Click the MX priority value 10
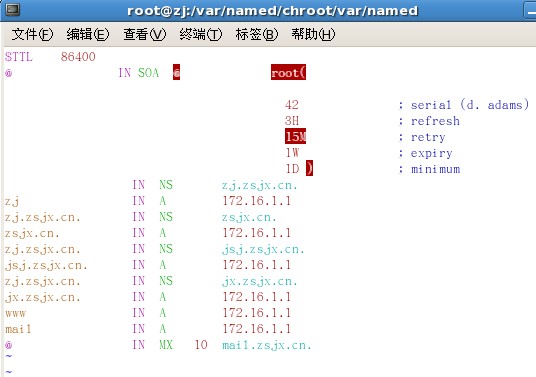This screenshot has width=536, height=377. [x=201, y=345]
